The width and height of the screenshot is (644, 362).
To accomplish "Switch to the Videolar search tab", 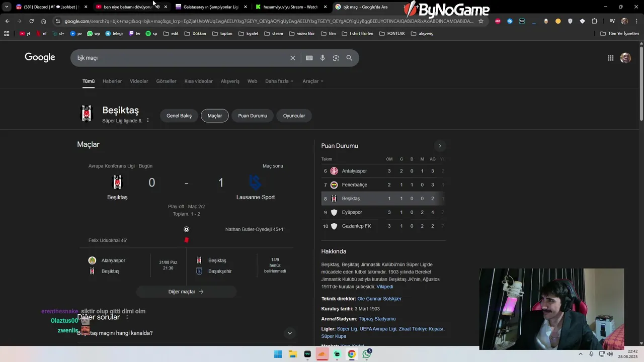I will (139, 81).
